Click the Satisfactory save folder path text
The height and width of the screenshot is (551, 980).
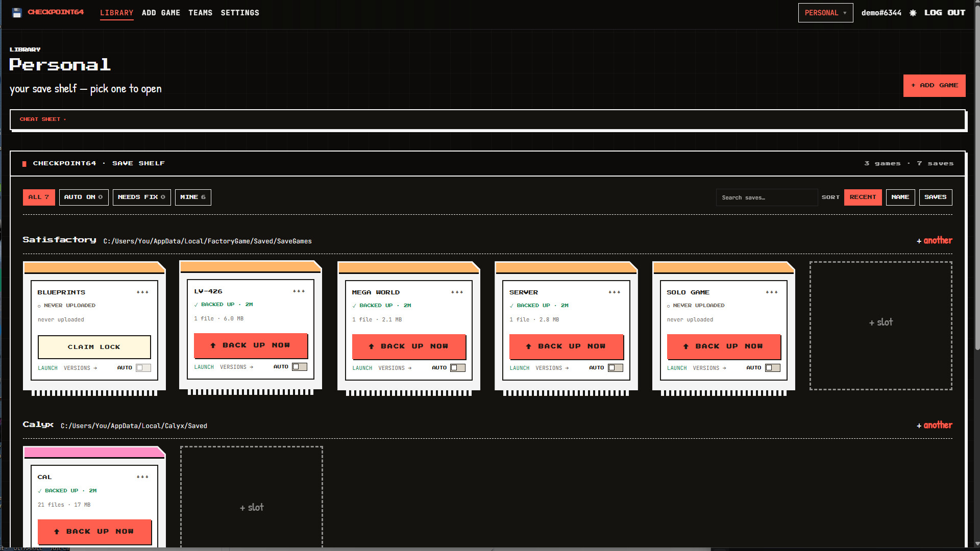[x=207, y=241]
